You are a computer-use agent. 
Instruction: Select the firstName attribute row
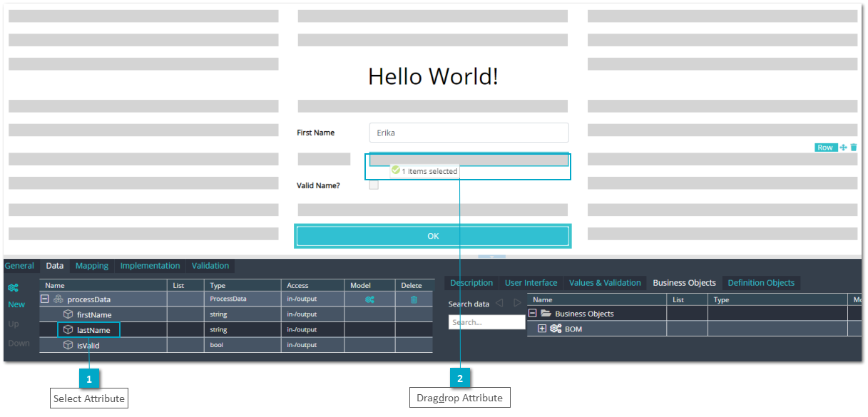(237, 314)
